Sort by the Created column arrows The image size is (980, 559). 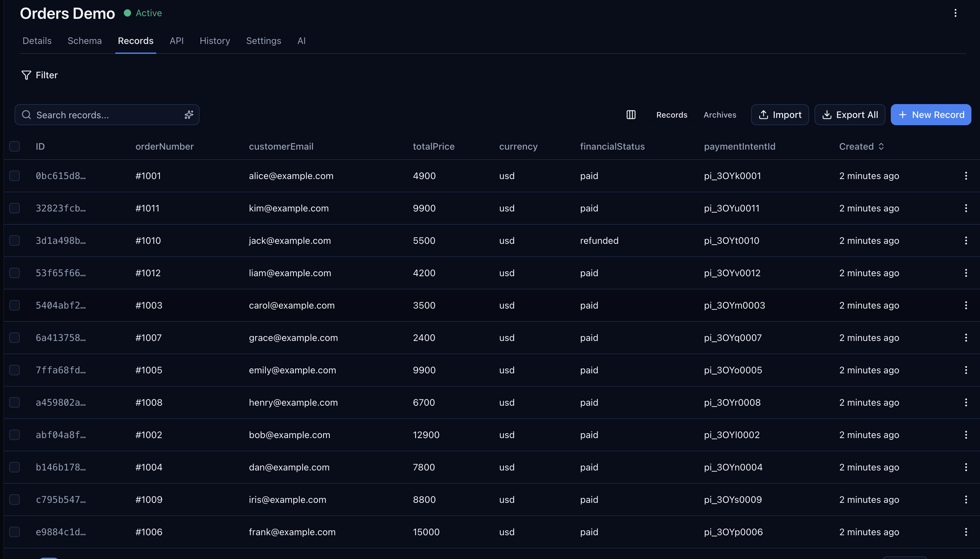tap(881, 146)
